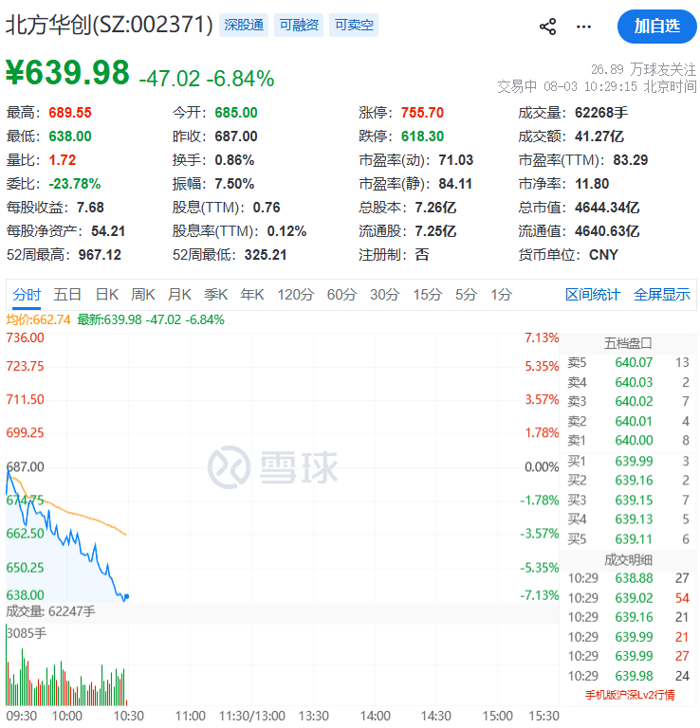Image resolution: width=700 pixels, height=728 pixels.
Task: Click the 买5 price 639.11
Action: [x=634, y=539]
